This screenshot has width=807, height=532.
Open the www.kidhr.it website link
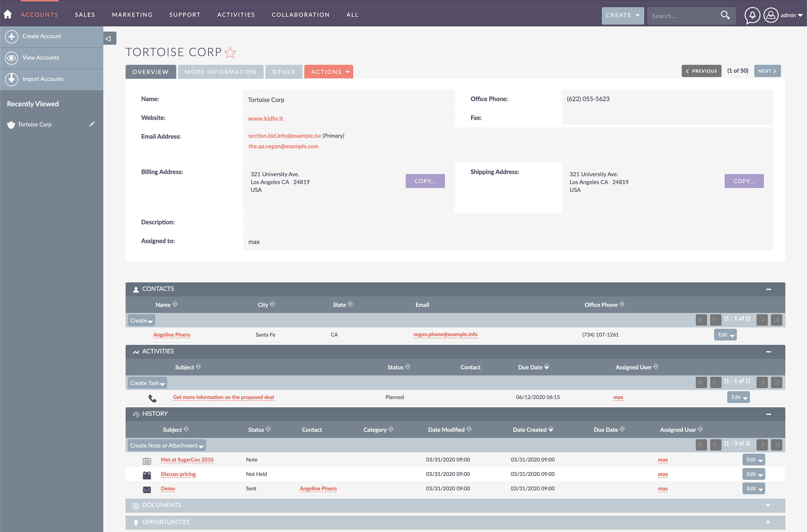265,119
